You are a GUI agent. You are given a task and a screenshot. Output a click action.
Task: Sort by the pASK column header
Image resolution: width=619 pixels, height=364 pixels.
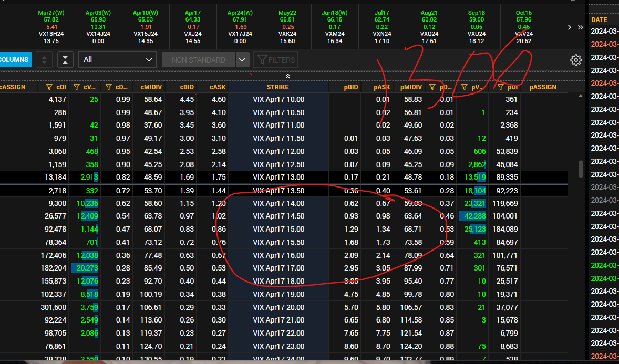381,87
